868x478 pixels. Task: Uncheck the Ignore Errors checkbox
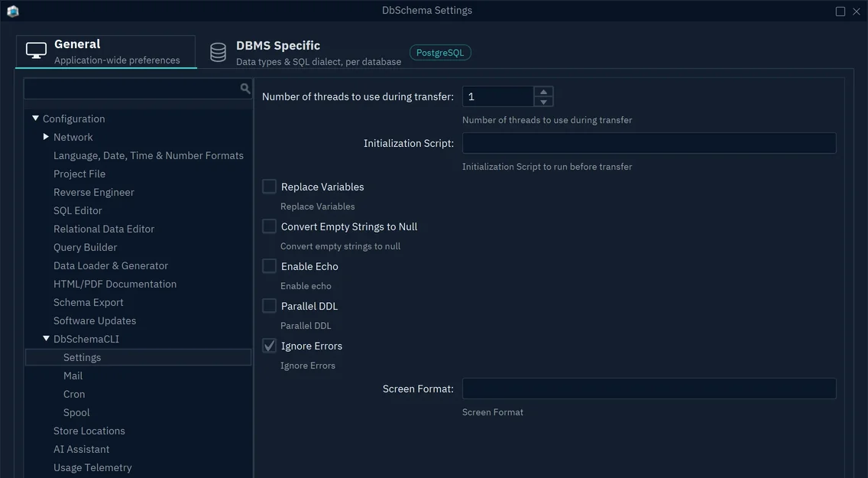(269, 346)
